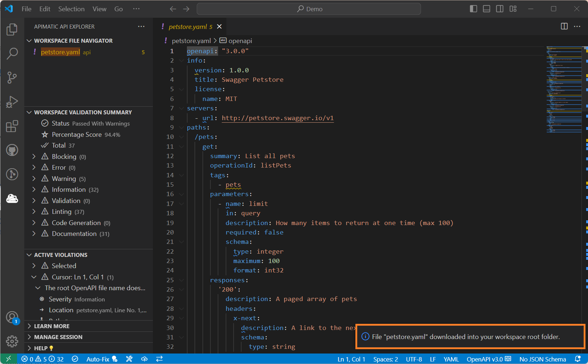Expand the Information (32) node

pyautogui.click(x=34, y=189)
